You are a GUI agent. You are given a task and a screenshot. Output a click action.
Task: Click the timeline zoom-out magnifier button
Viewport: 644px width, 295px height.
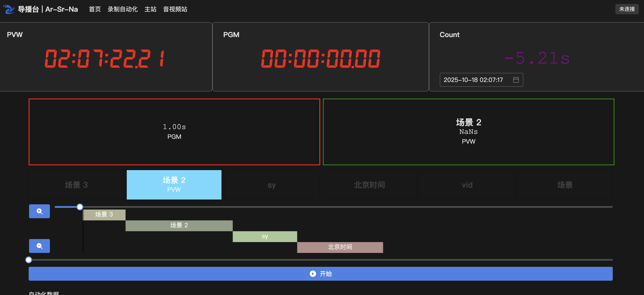coord(39,246)
